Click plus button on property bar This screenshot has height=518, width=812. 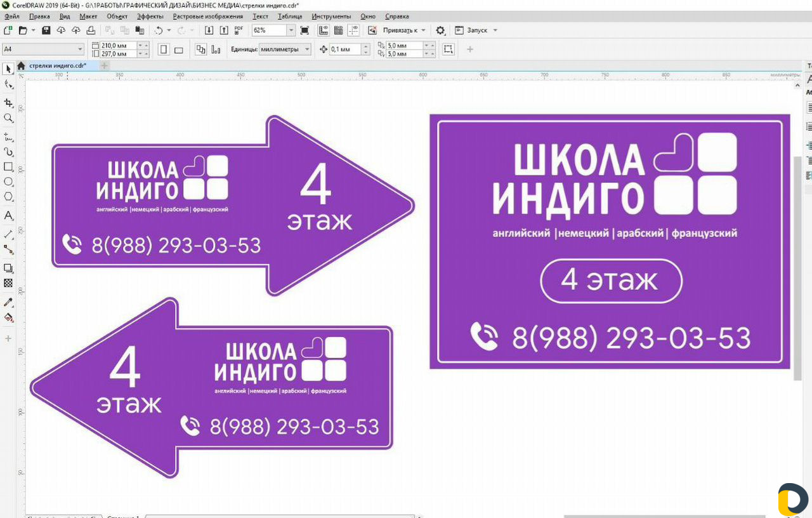470,49
